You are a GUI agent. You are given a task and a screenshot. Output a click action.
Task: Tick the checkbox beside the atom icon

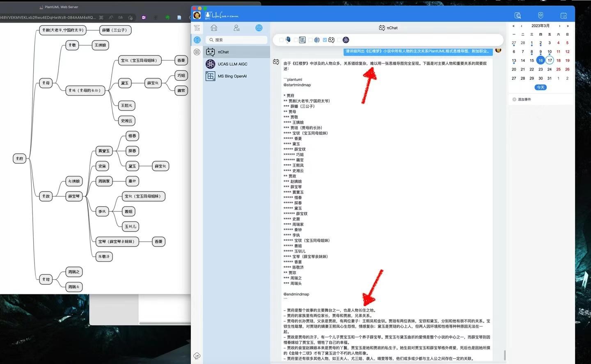point(339,40)
